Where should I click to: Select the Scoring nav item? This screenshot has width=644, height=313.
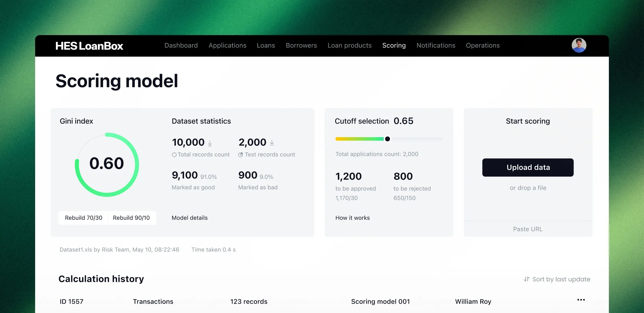[394, 45]
